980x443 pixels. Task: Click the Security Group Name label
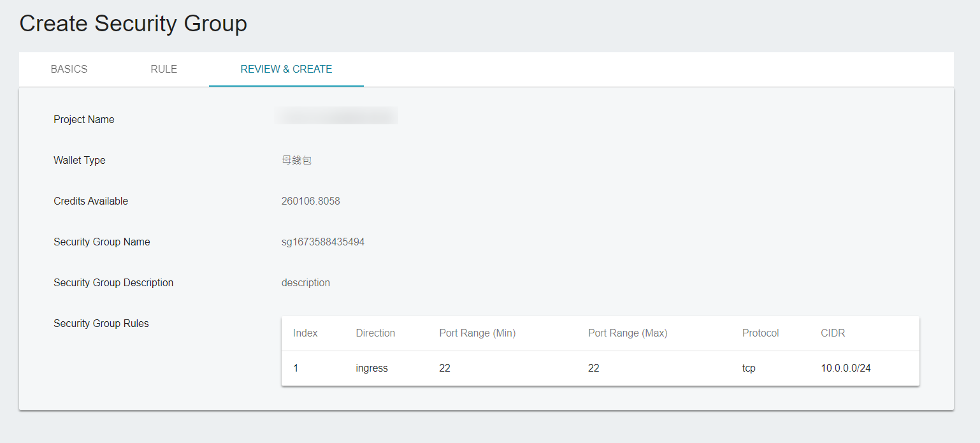click(102, 242)
